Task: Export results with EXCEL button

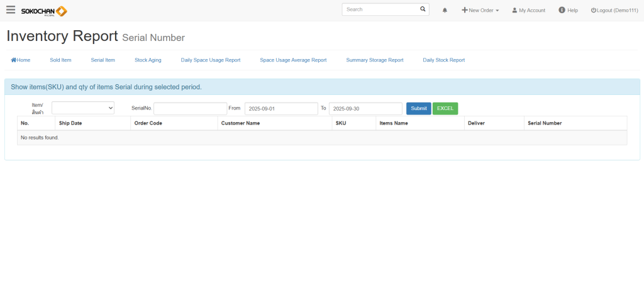Action: tap(445, 108)
